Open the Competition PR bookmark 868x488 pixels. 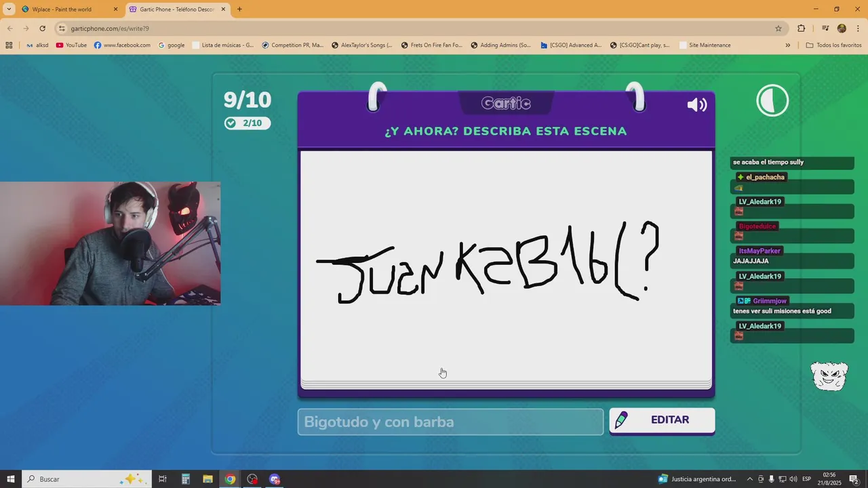[x=293, y=45]
